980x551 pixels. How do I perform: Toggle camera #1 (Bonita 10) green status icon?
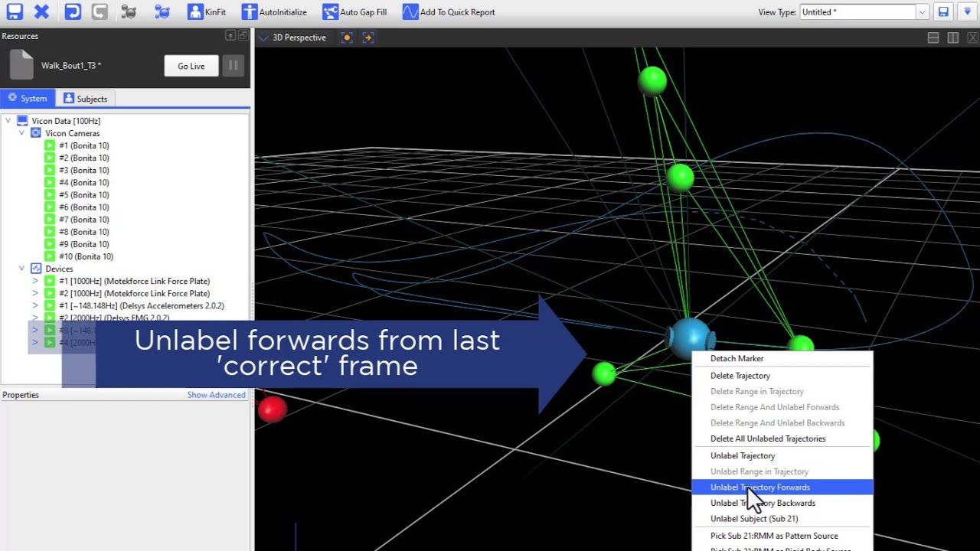point(50,145)
